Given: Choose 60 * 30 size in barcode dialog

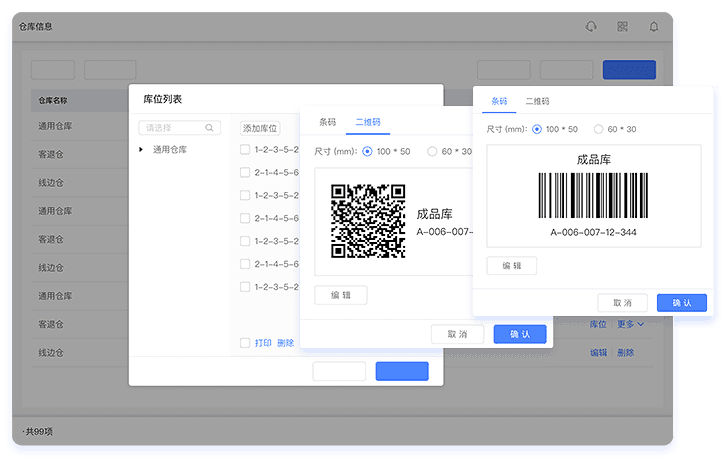Looking at the screenshot, I should tap(599, 129).
